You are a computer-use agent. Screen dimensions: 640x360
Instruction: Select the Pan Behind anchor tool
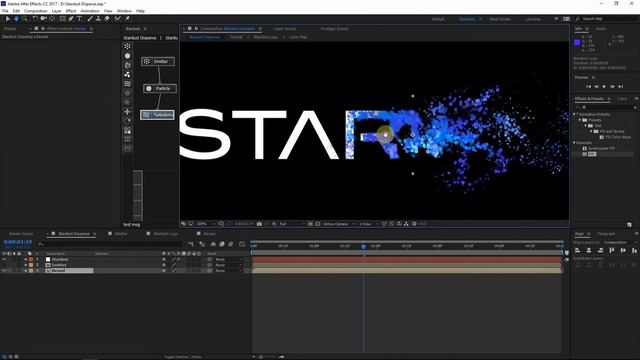(52, 19)
